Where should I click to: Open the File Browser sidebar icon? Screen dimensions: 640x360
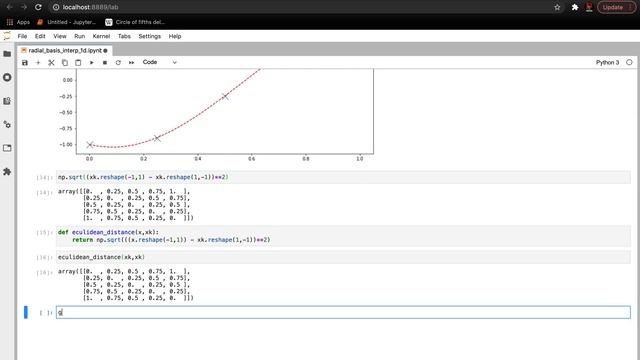7,54
